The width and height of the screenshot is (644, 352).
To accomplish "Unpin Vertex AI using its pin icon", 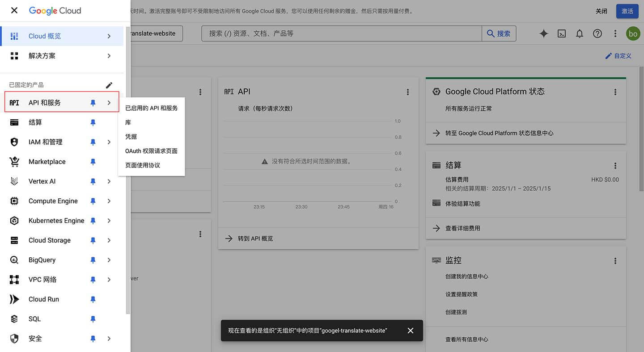I will (93, 181).
